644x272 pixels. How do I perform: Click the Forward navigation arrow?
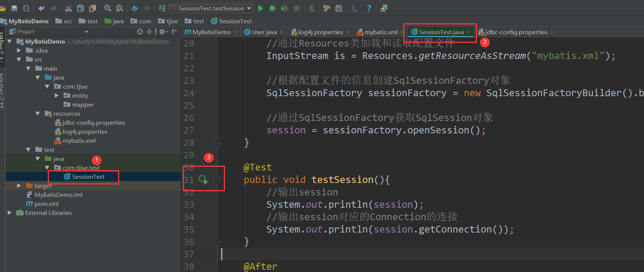pos(147,8)
